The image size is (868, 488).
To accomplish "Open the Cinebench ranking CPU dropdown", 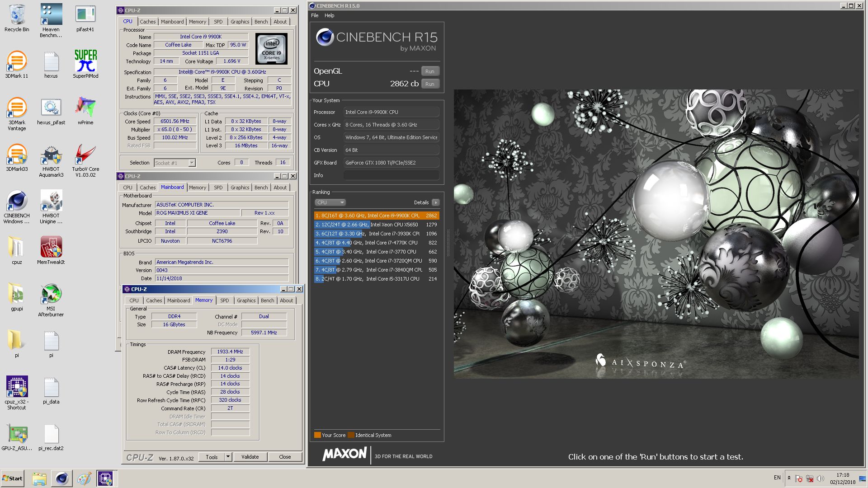I will 330,202.
